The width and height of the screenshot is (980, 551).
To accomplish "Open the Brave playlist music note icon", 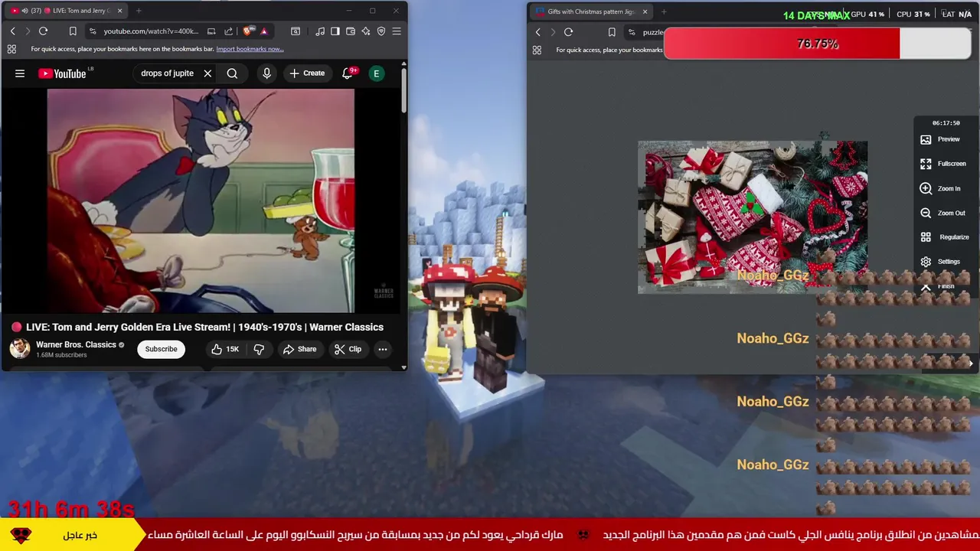I will click(x=320, y=31).
